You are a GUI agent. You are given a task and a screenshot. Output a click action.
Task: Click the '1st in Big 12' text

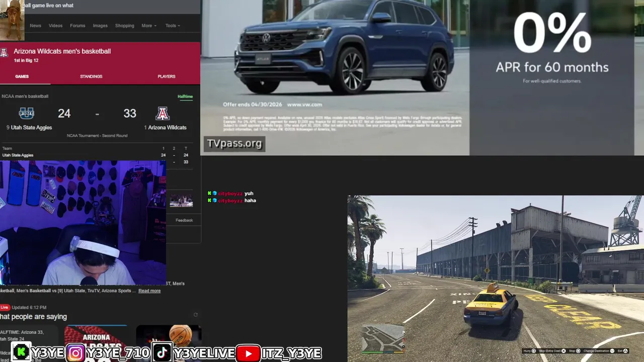coord(26,61)
